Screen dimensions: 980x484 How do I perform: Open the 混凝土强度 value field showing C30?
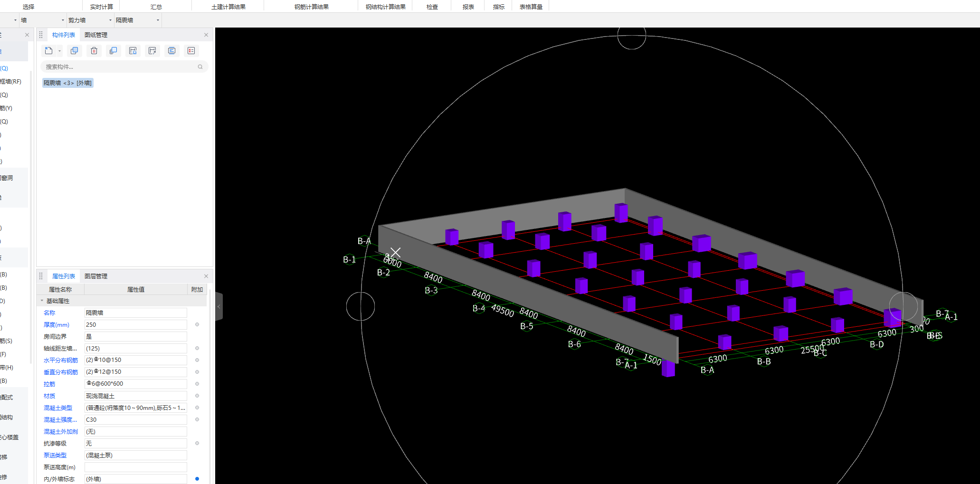135,419
